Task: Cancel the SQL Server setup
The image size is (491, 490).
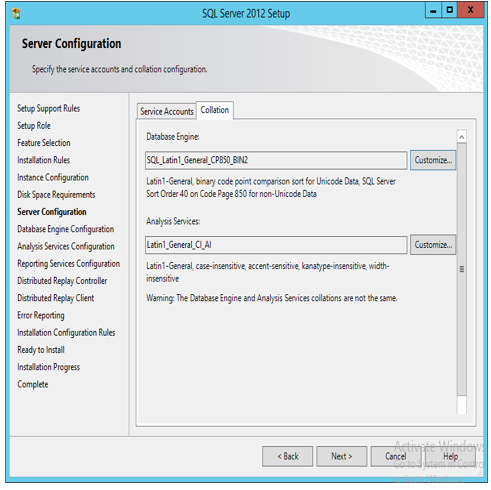Action: (396, 456)
